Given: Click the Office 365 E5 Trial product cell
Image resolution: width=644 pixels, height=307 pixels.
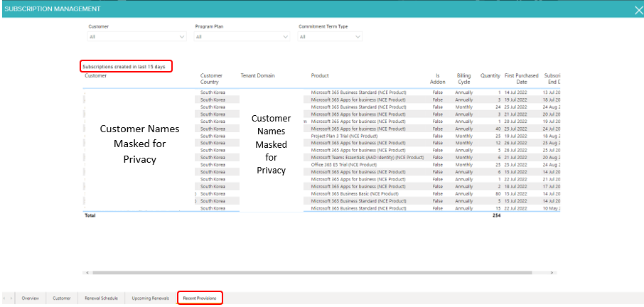Looking at the screenshot, I should [x=344, y=165].
